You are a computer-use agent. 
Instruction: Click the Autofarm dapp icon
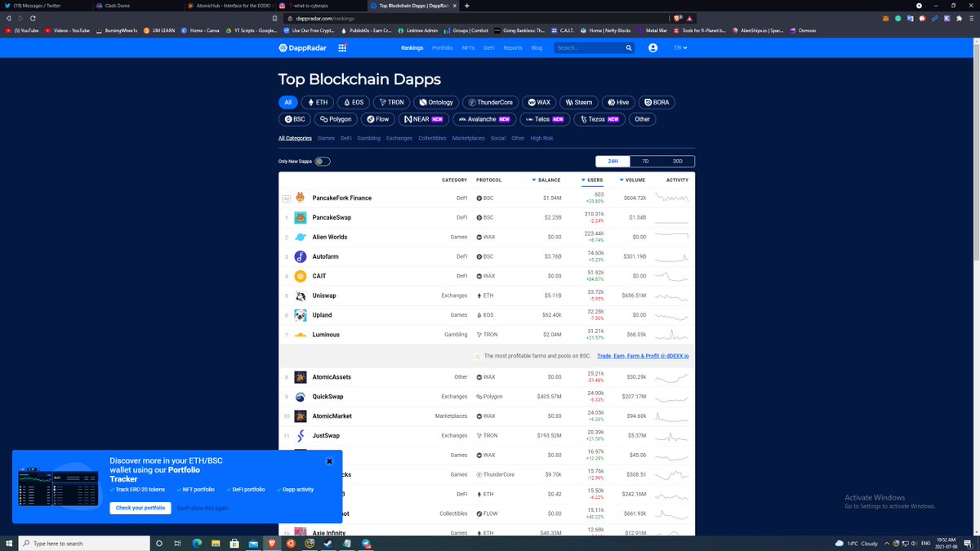click(301, 257)
